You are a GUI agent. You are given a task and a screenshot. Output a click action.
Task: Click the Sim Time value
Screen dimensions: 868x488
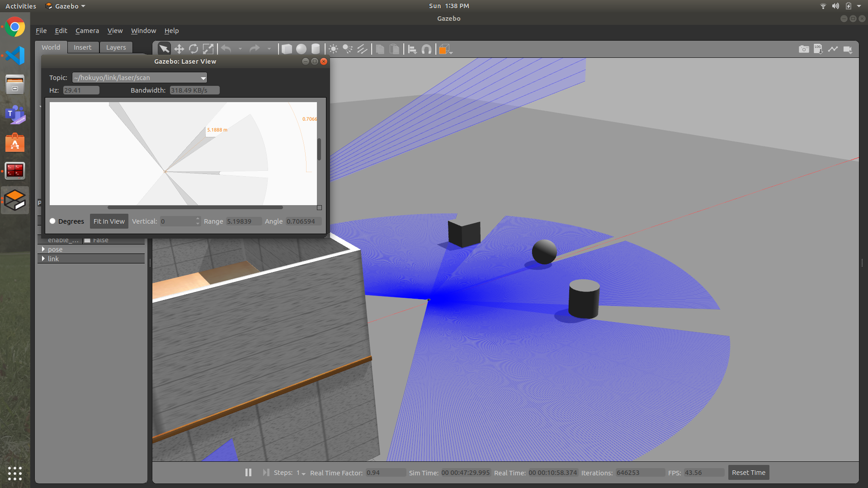coord(466,473)
